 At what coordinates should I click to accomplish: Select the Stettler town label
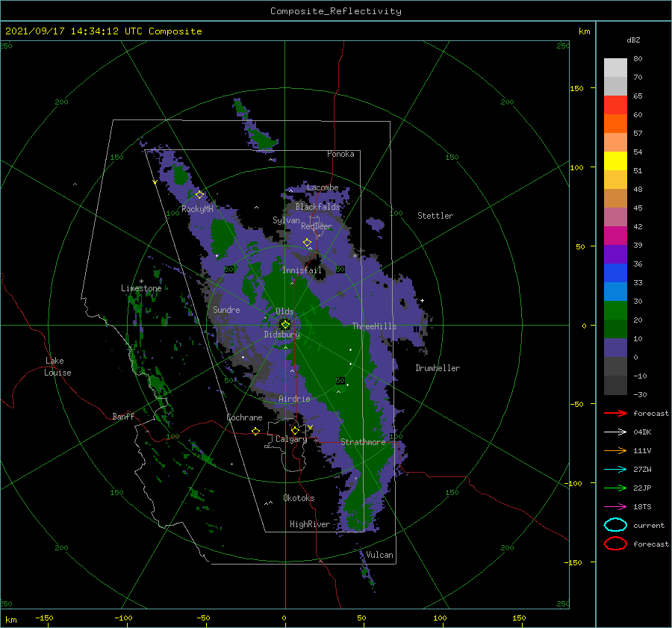[x=435, y=216]
